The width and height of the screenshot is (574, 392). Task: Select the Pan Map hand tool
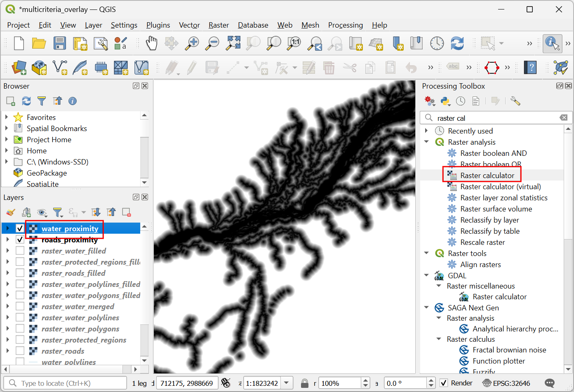[x=151, y=43]
